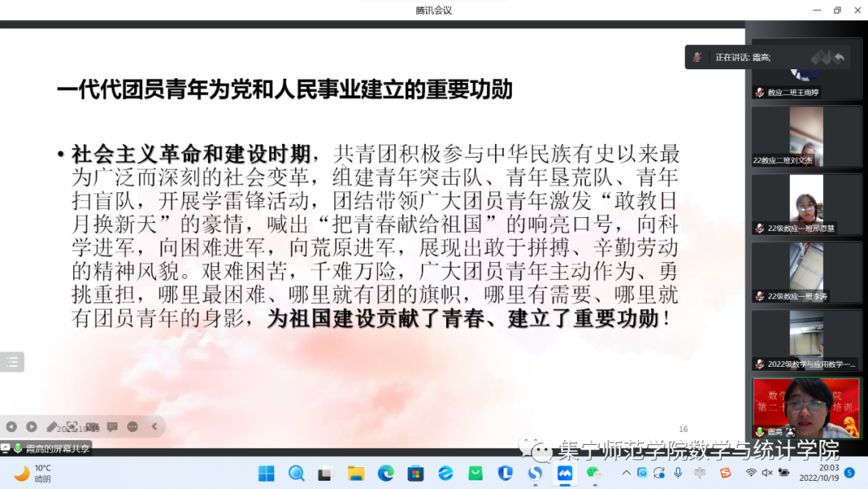The image size is (868, 489).
Task: Collapse the slide toolbar with the left chevron
Action: (x=154, y=426)
